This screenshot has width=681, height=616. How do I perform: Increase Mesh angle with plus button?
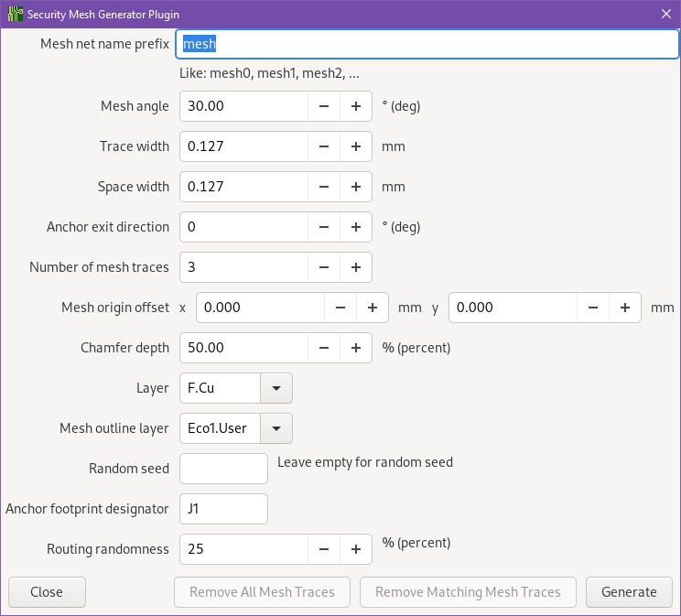(x=356, y=106)
